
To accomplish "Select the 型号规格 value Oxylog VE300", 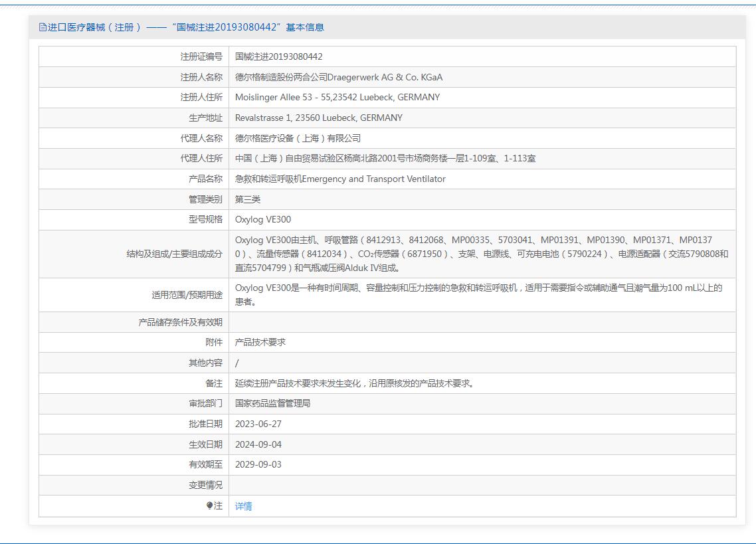I will [263, 219].
